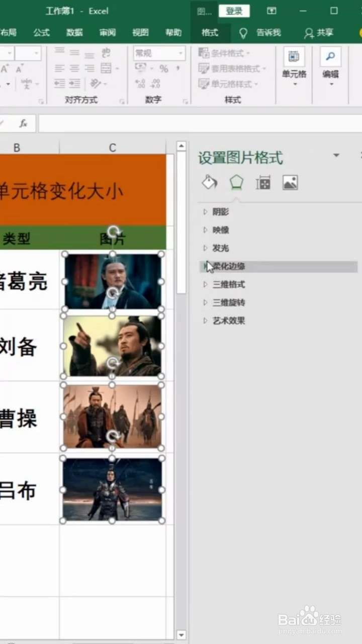
Task: Click the 吕布 name cell
Action: (x=30, y=490)
